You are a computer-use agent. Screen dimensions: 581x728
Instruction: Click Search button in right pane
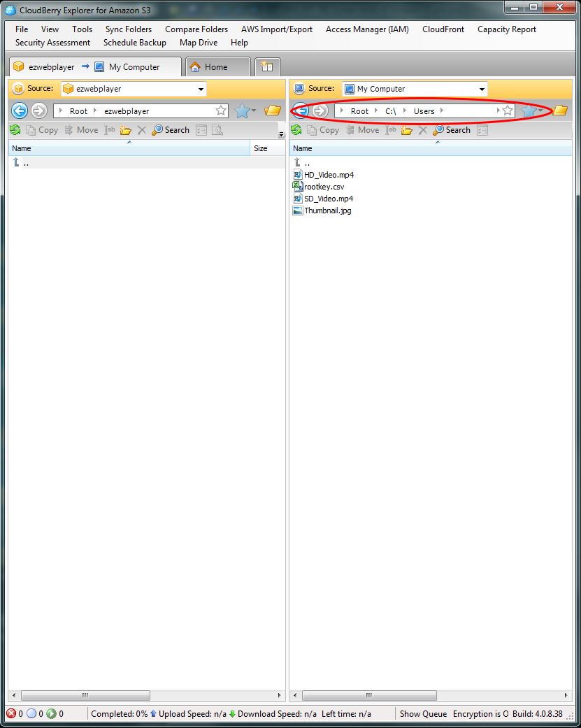click(x=452, y=130)
